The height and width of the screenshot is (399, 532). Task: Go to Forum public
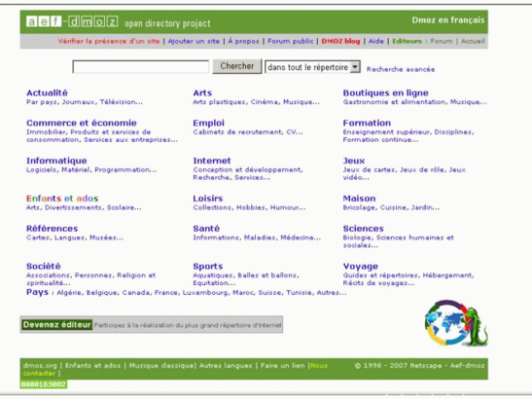pos(291,41)
